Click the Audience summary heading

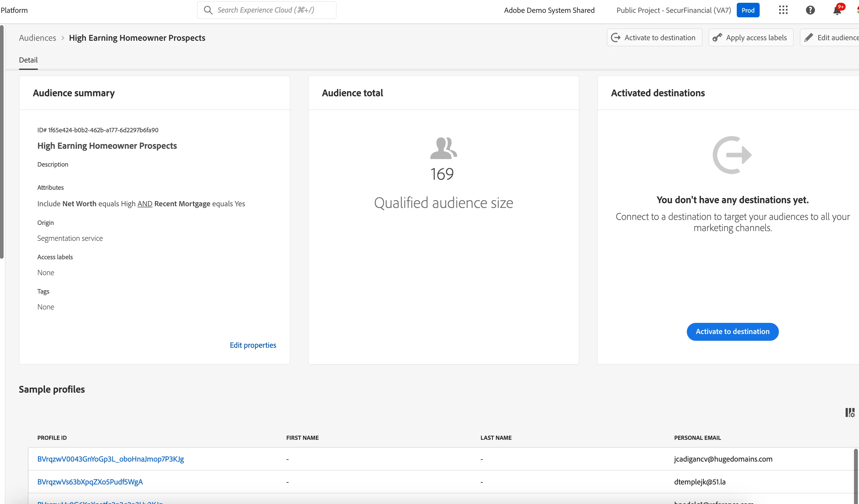(x=74, y=93)
